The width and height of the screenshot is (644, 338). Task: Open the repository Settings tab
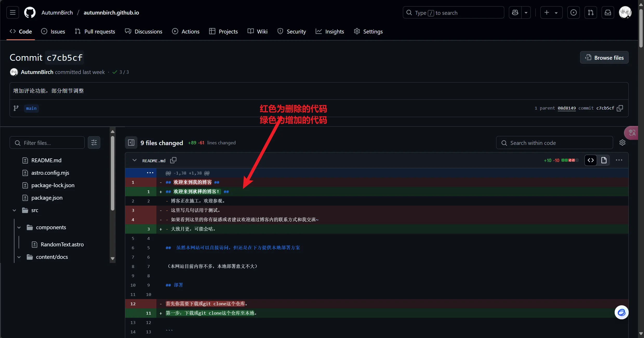[368, 31]
